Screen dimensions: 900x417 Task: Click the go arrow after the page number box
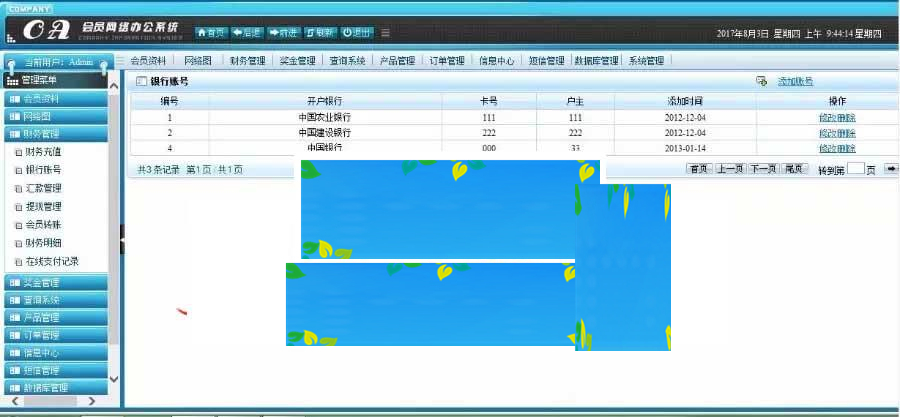(x=891, y=169)
